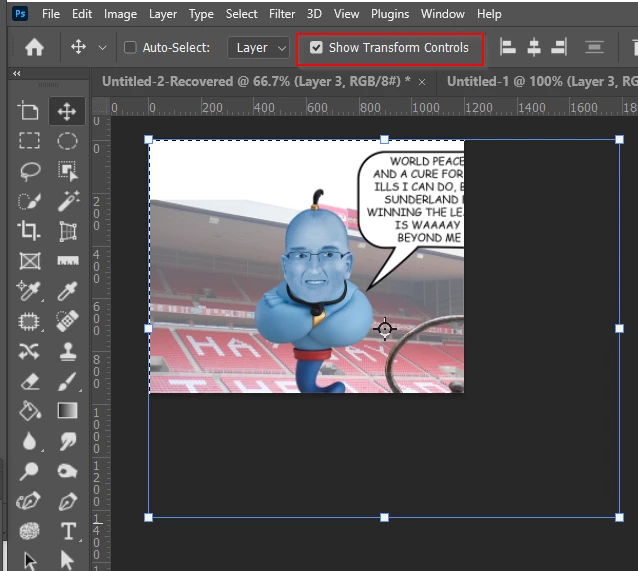Select the Spot Healing Brush bandage tool
This screenshot has height=571, width=638.
point(67,321)
